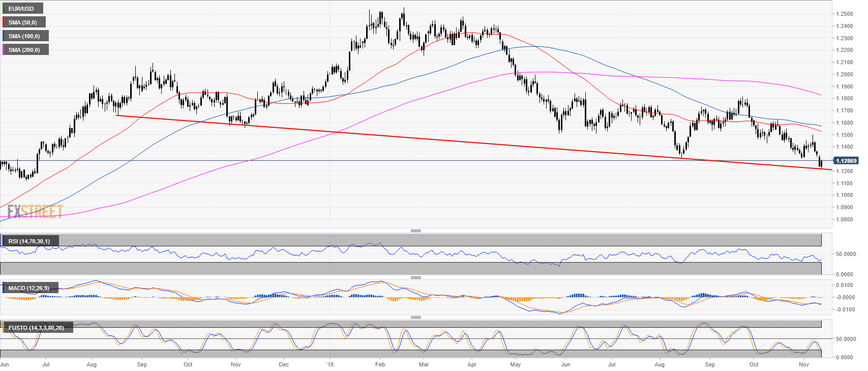Click the current price tag 1.12869

click(846, 161)
